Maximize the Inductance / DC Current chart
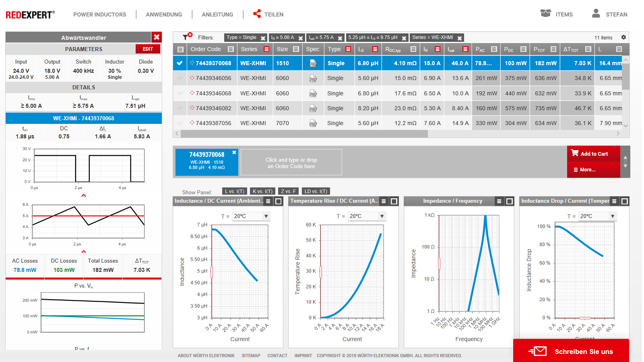The width and height of the screenshot is (644, 362). click(278, 201)
